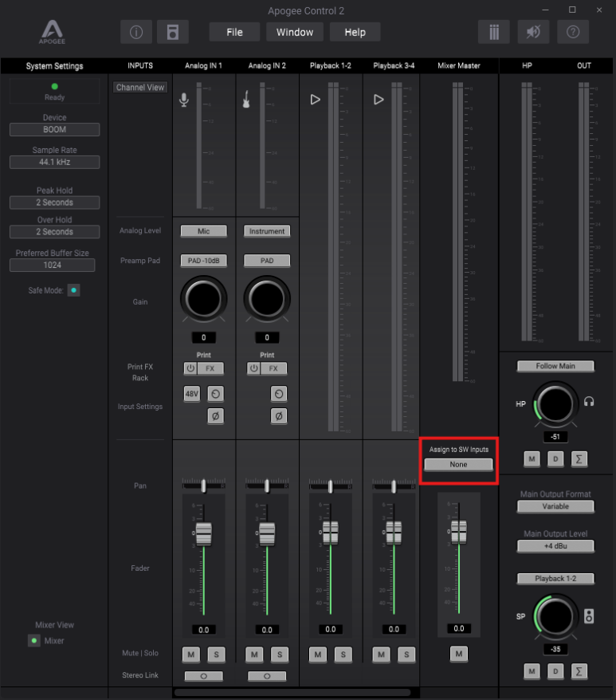Select the System Settings header tab
The image size is (616, 700).
coord(54,66)
